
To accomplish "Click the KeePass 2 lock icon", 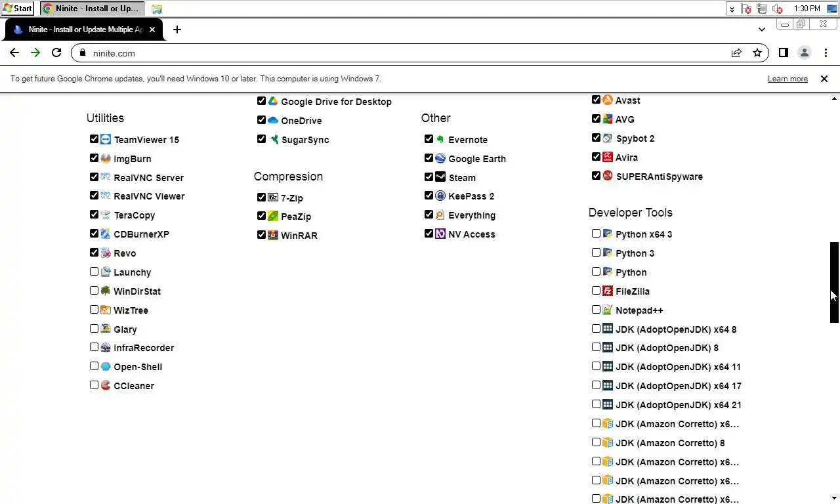I will click(x=440, y=196).
